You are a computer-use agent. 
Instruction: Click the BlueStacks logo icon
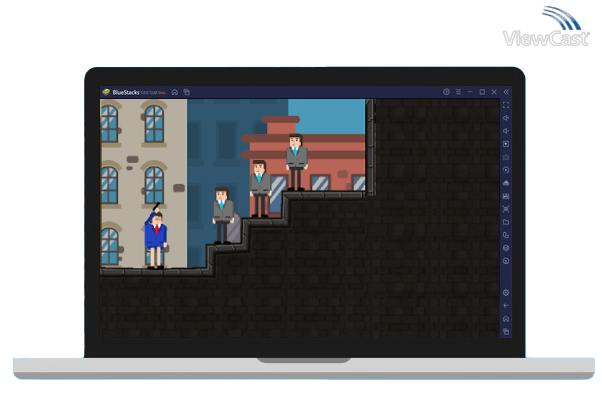point(106,92)
